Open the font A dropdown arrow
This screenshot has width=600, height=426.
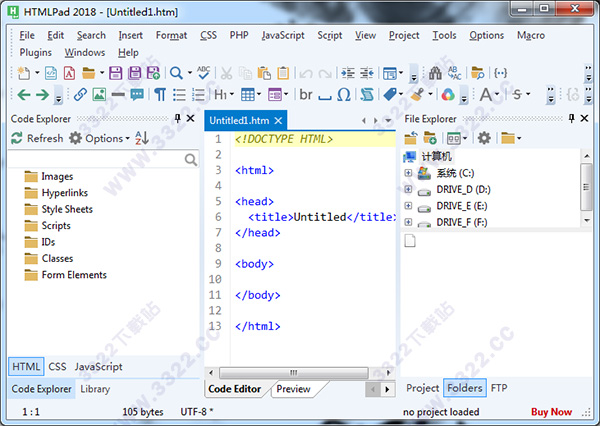coord(497,94)
